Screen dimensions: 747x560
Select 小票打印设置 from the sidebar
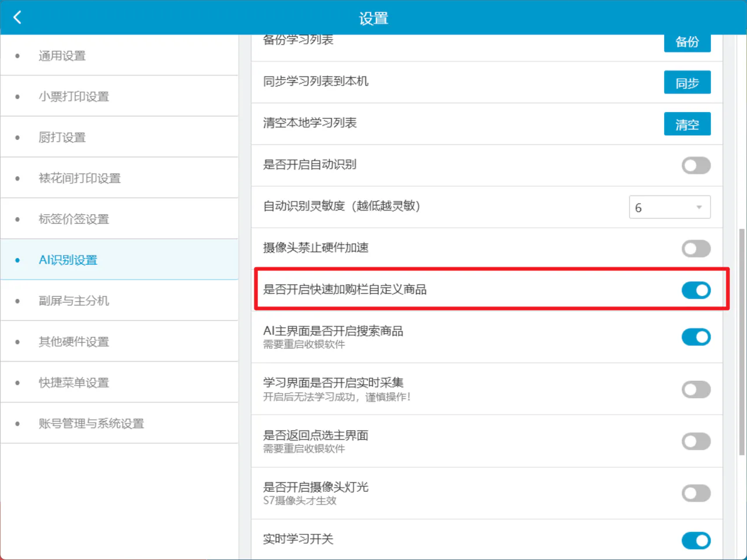pyautogui.click(x=119, y=96)
